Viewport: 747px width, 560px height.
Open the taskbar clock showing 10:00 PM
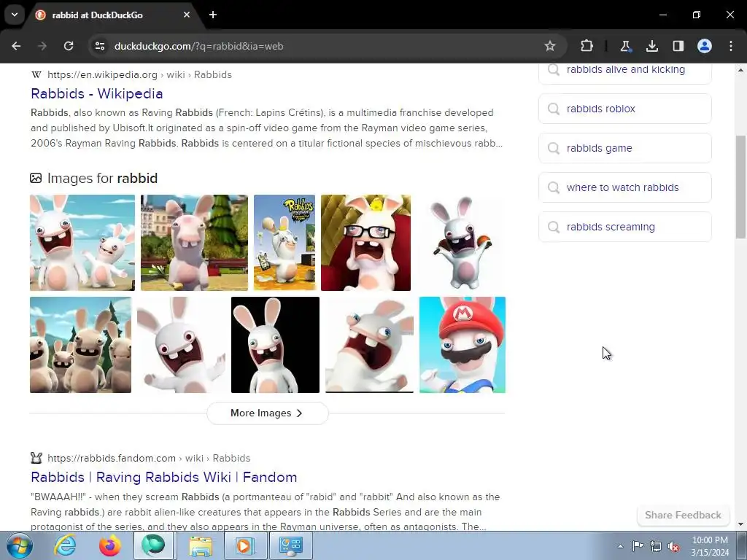pos(710,546)
